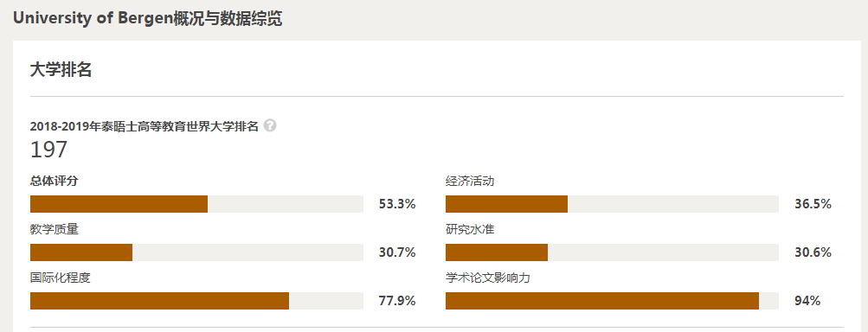Click the 总体评分 progress bar
Viewport: 868px width, 332px height.
(196, 204)
